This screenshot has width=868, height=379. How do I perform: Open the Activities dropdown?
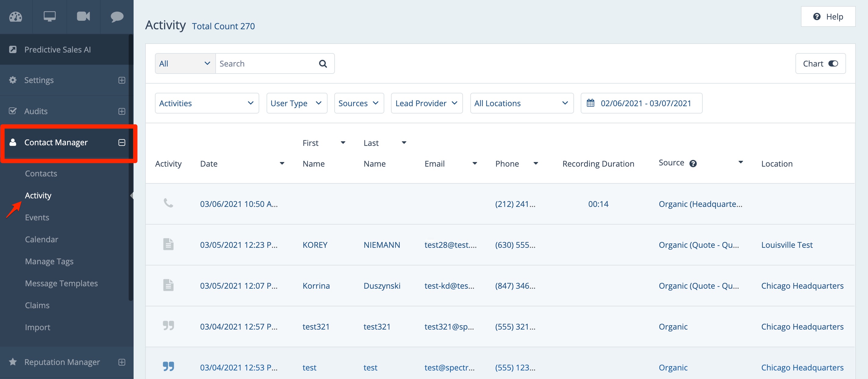coord(206,103)
